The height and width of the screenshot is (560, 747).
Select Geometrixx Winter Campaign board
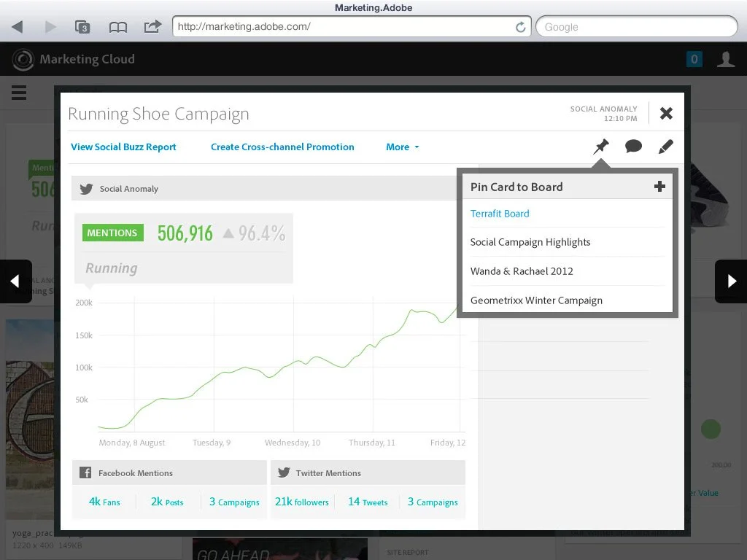536,300
